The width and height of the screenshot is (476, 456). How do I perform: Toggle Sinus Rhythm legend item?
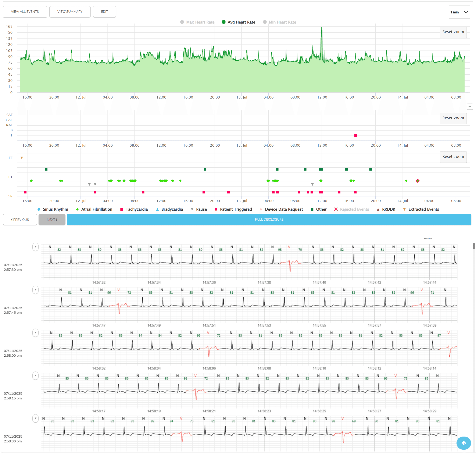click(53, 209)
